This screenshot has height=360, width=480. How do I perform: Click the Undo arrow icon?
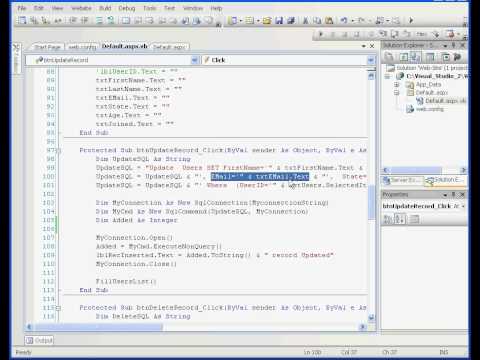tap(344, 21)
